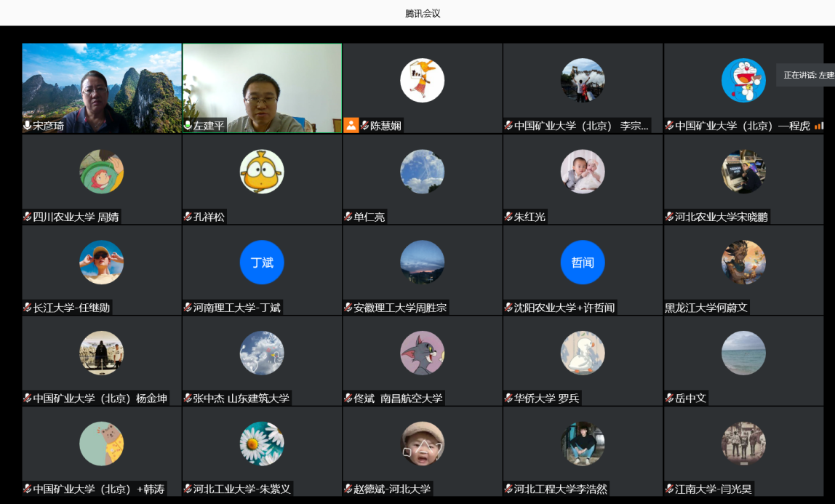835x504 pixels.
Task: Click the green microphone icon for 左建平
Action: click(188, 126)
